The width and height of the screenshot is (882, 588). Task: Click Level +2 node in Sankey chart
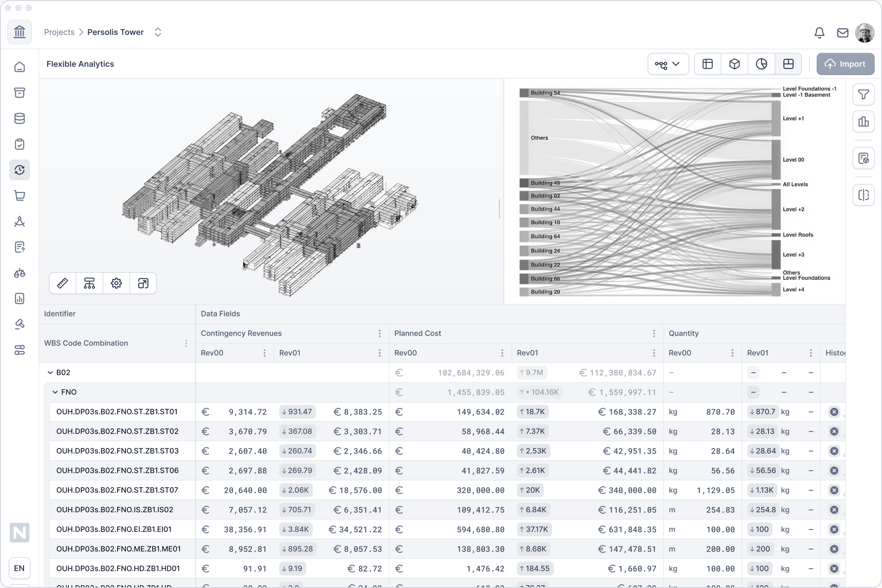pyautogui.click(x=776, y=209)
